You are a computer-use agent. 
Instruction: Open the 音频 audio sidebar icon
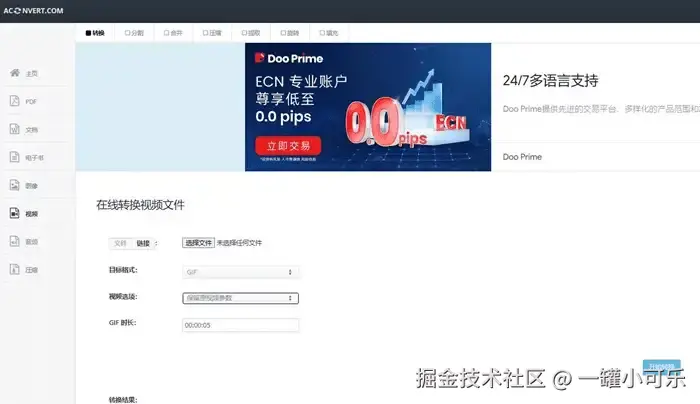tap(15, 242)
